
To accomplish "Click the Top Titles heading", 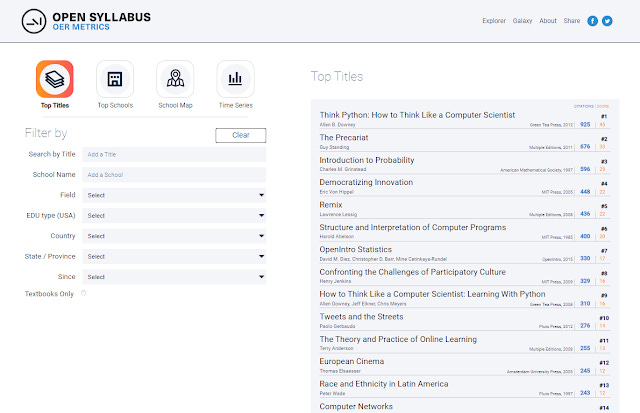I will pyautogui.click(x=337, y=76).
